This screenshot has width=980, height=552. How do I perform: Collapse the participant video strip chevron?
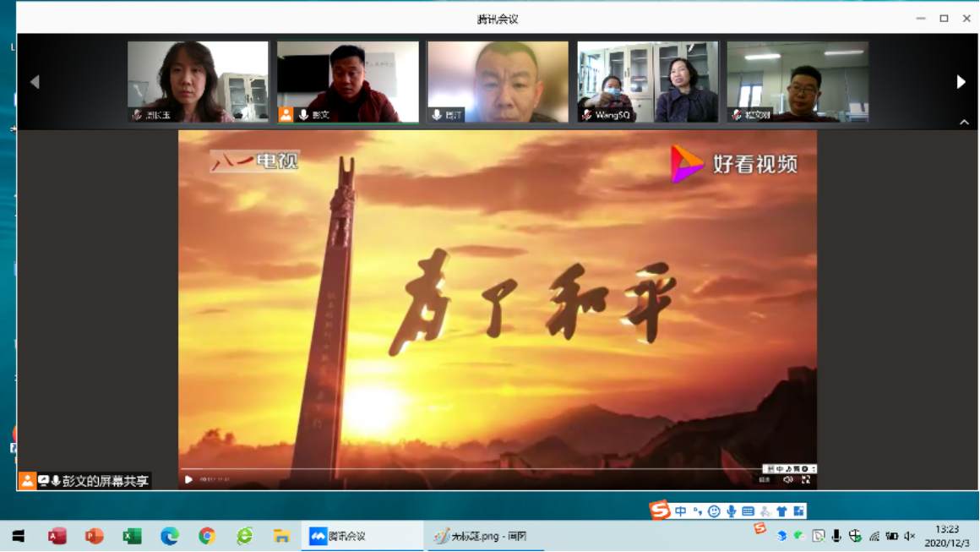point(964,123)
